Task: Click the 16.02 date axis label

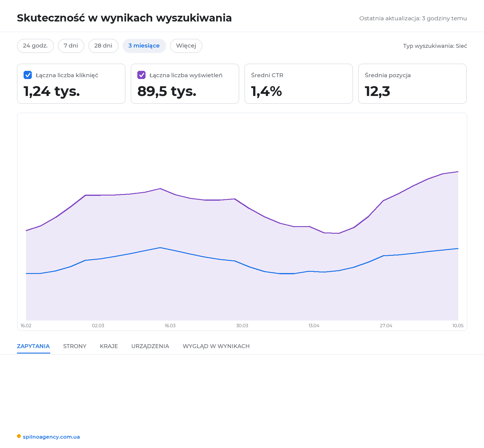Action: pyautogui.click(x=26, y=326)
